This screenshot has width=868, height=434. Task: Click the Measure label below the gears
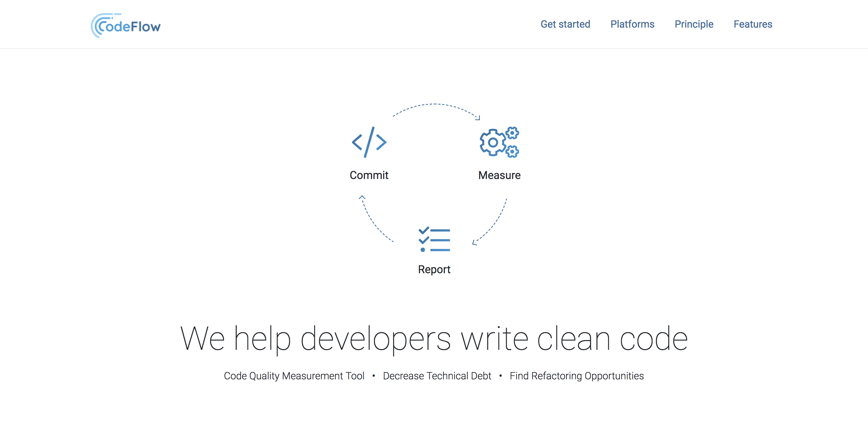(x=499, y=175)
